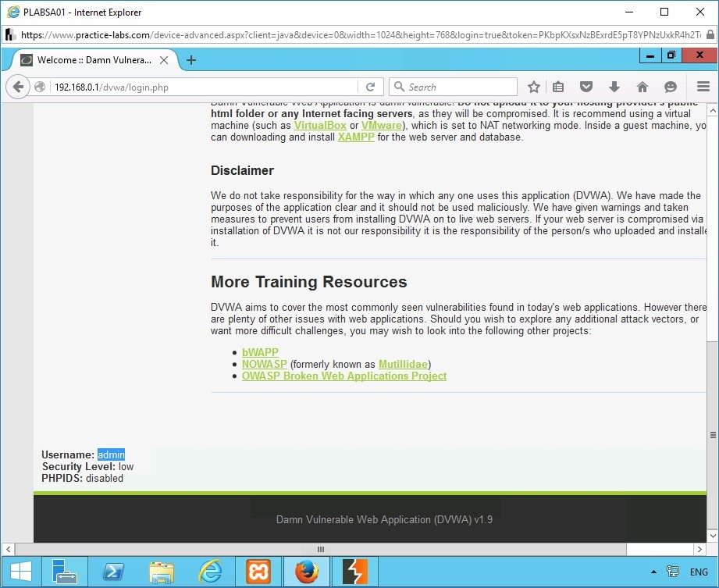Follow the bWAPP link

point(260,352)
